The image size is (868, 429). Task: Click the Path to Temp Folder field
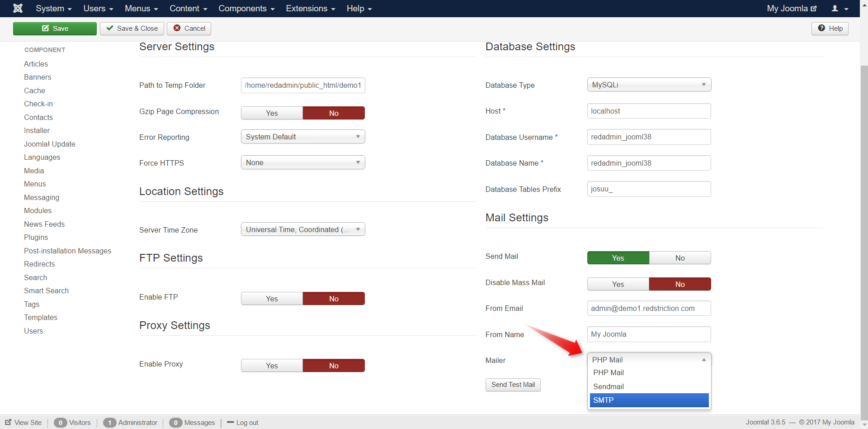point(303,85)
